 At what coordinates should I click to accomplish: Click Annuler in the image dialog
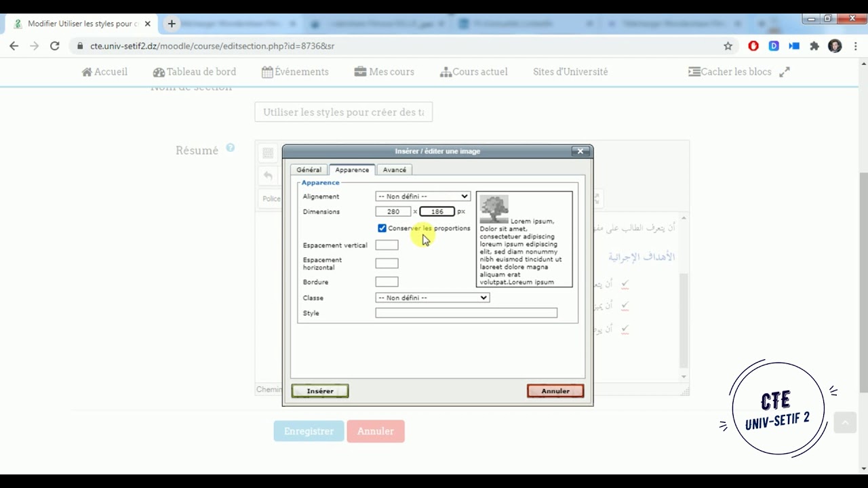(x=555, y=391)
